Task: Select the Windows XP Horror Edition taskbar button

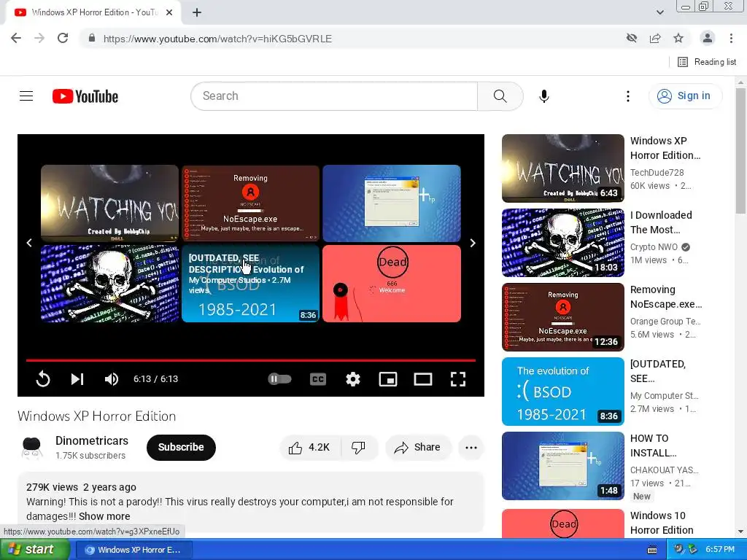Action: (134, 550)
